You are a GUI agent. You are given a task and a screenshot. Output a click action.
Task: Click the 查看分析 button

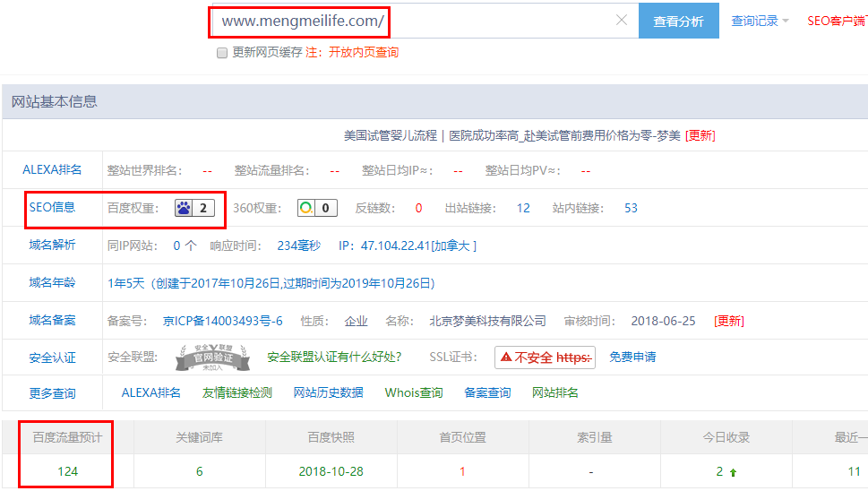click(x=679, y=21)
